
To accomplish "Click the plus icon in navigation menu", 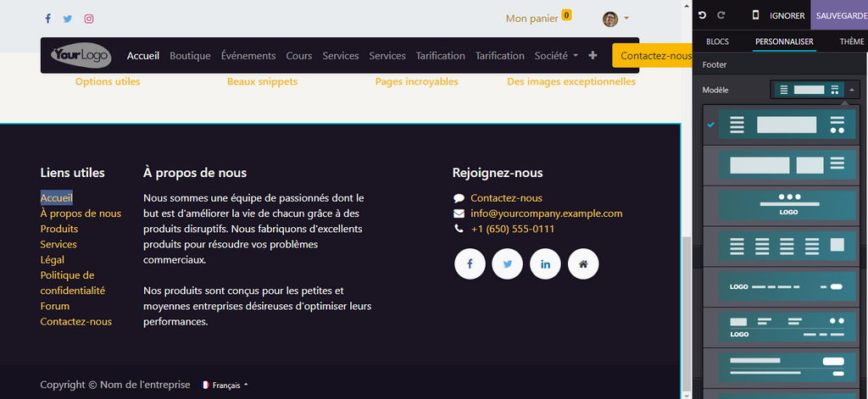I will 593,56.
